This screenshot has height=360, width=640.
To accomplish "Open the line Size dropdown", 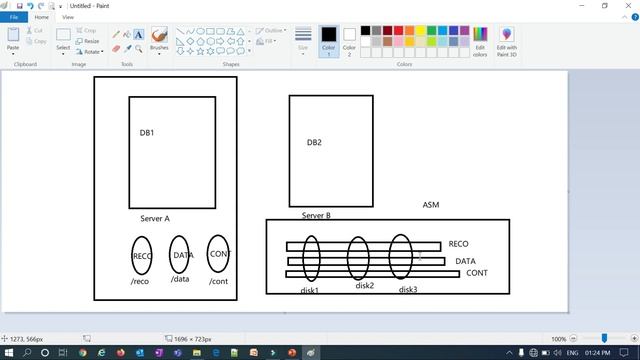I will [303, 42].
